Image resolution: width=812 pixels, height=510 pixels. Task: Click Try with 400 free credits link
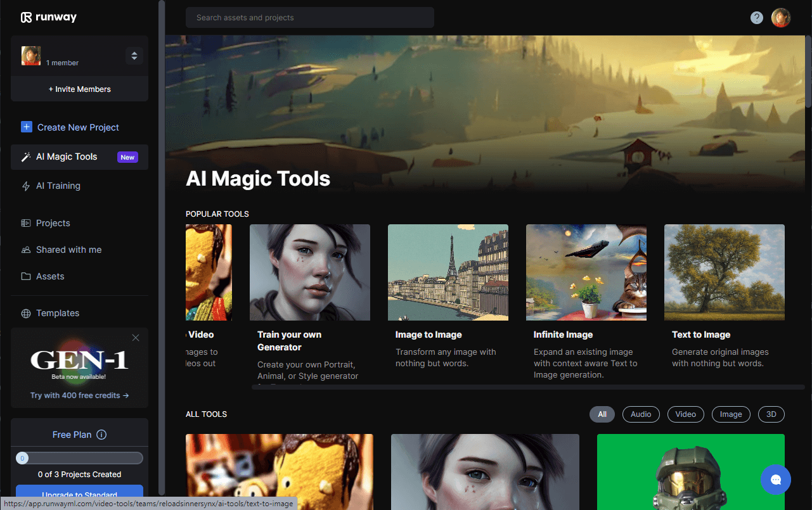(x=80, y=395)
